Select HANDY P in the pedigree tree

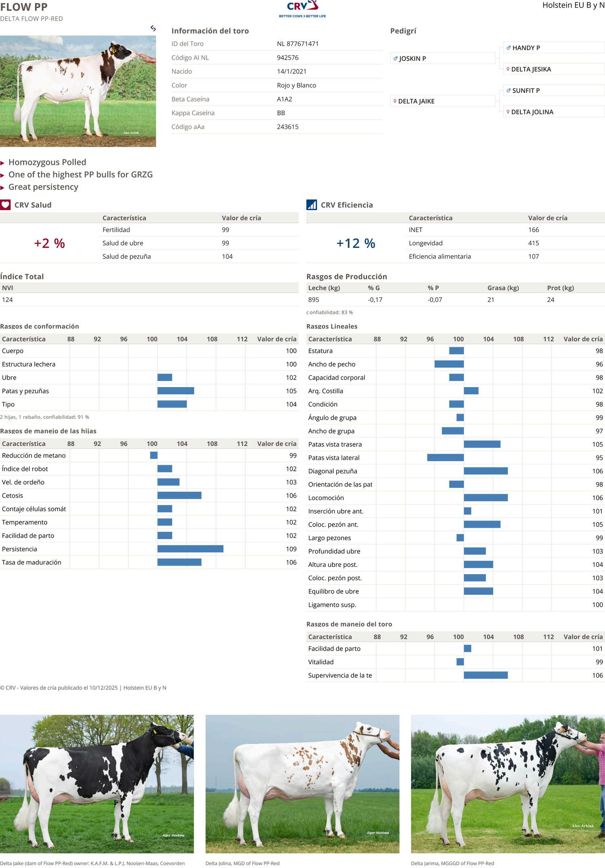coord(554,48)
